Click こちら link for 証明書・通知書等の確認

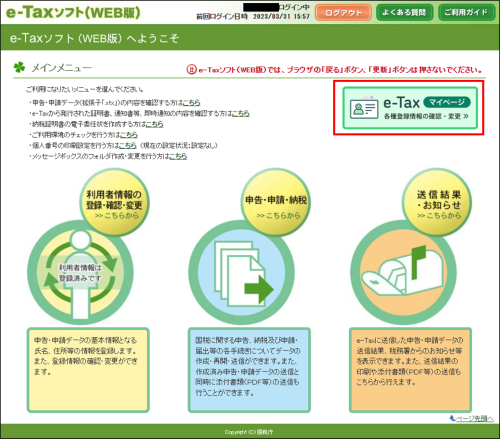pos(240,113)
